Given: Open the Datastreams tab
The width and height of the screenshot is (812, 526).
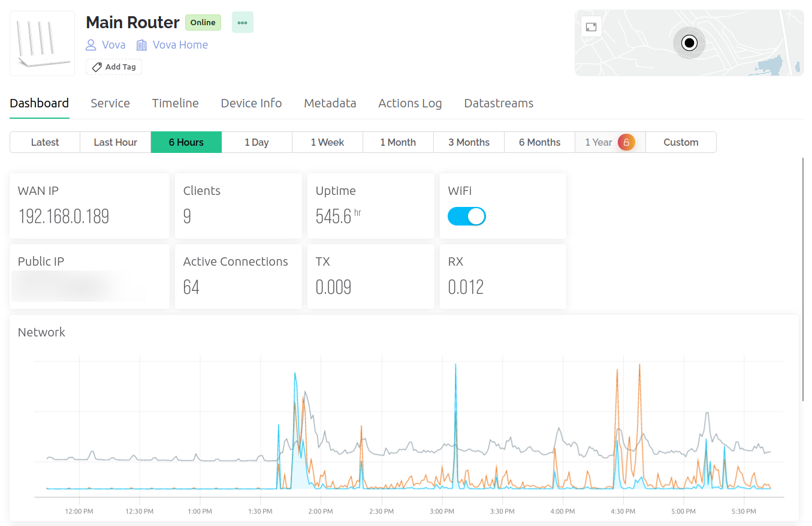Looking at the screenshot, I should [499, 103].
